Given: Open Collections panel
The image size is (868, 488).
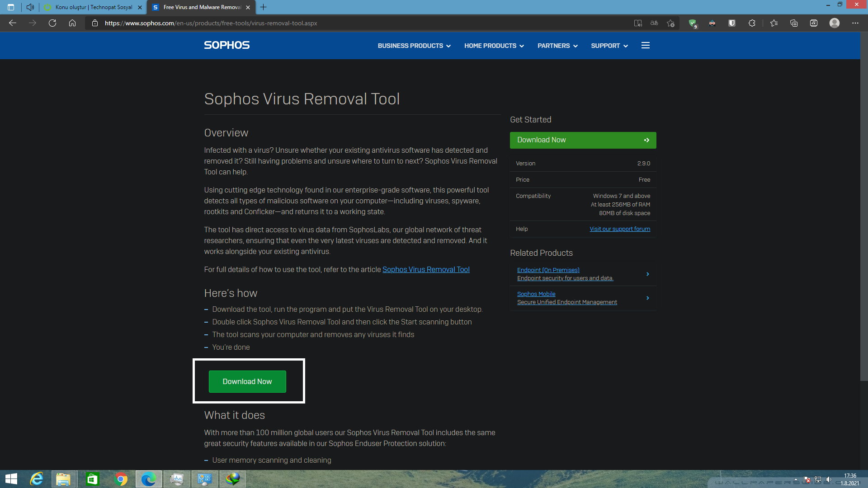Looking at the screenshot, I should [x=794, y=23].
